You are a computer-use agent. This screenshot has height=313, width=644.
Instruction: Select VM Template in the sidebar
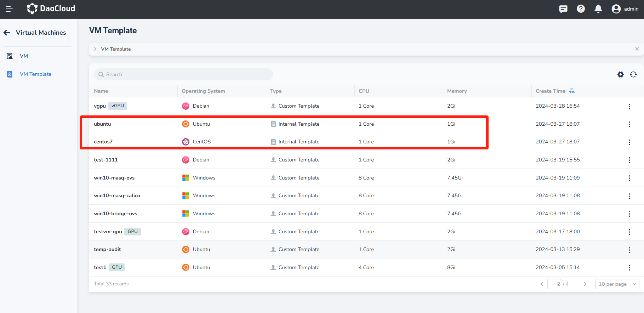click(x=35, y=74)
